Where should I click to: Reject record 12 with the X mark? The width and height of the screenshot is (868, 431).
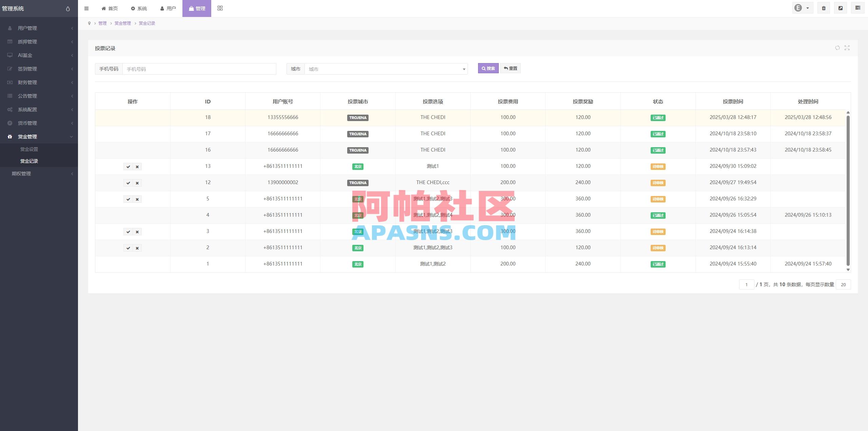[137, 183]
